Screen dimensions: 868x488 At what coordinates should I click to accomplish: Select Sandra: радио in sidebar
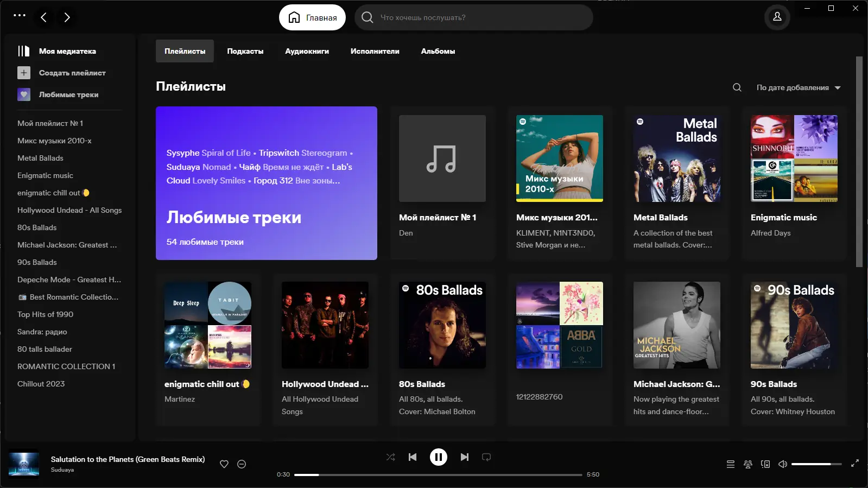tap(42, 332)
